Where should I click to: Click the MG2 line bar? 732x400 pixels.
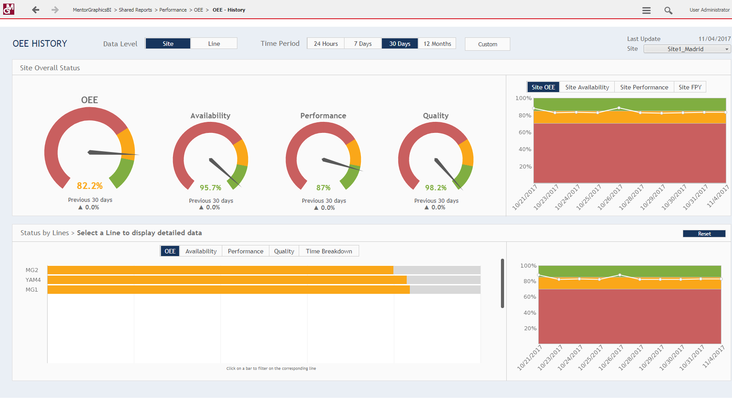tap(220, 270)
